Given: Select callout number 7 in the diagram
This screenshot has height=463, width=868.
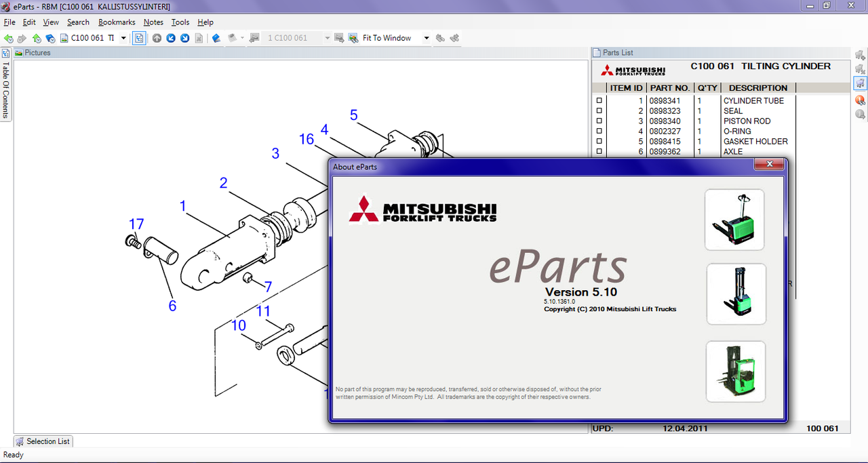Looking at the screenshot, I should click(x=268, y=287).
